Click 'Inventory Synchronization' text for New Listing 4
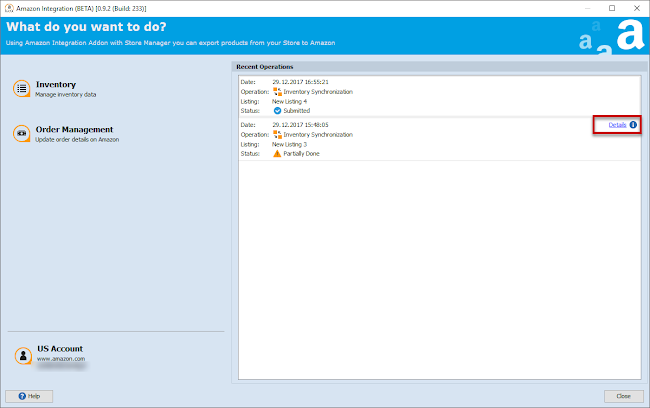650x408 pixels. pos(318,92)
